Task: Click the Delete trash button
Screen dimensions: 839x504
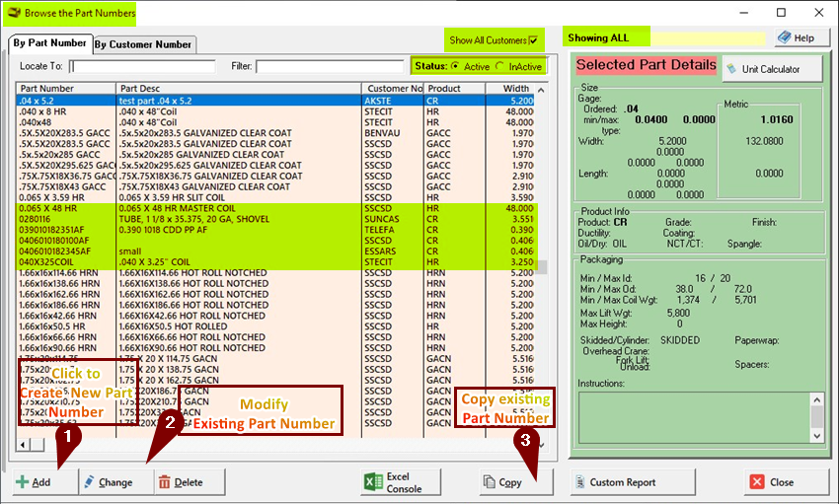Action: 180,482
